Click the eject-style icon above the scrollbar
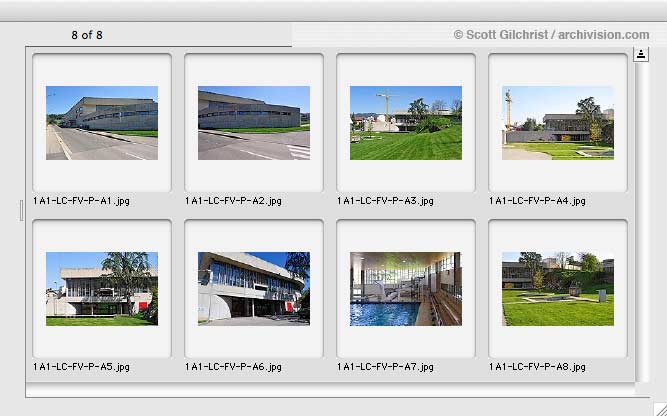 641,54
